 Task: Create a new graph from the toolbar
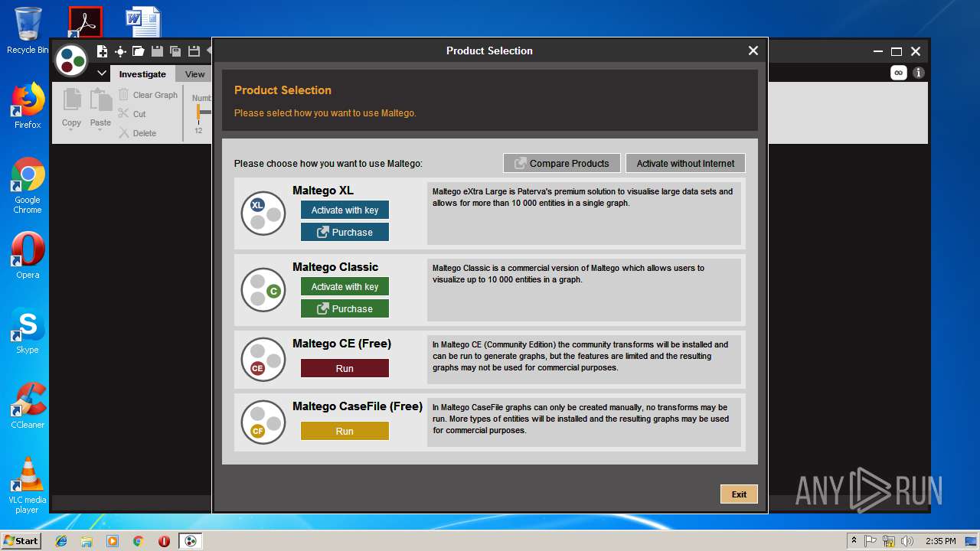(x=102, y=51)
